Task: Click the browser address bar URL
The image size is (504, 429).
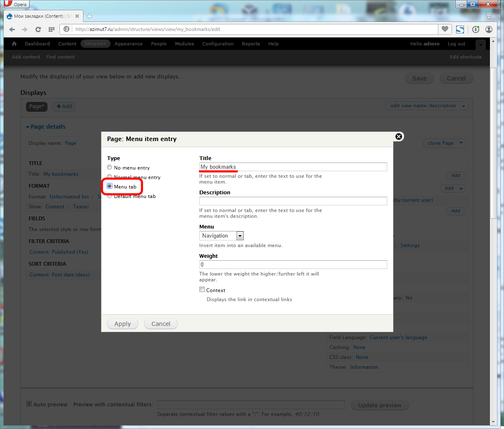Action: point(148,29)
